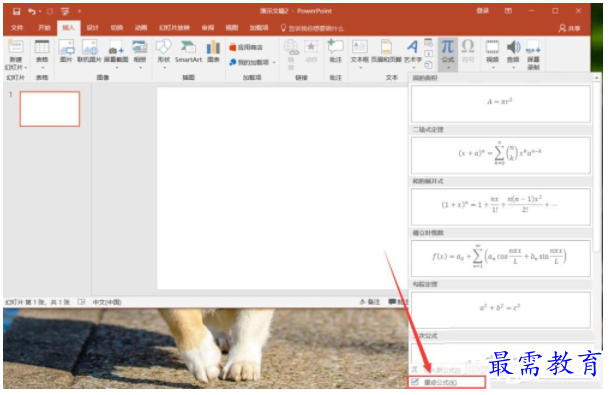This screenshot has width=610, height=395.
Task: Sign in via the 登录 link
Action: pos(483,11)
